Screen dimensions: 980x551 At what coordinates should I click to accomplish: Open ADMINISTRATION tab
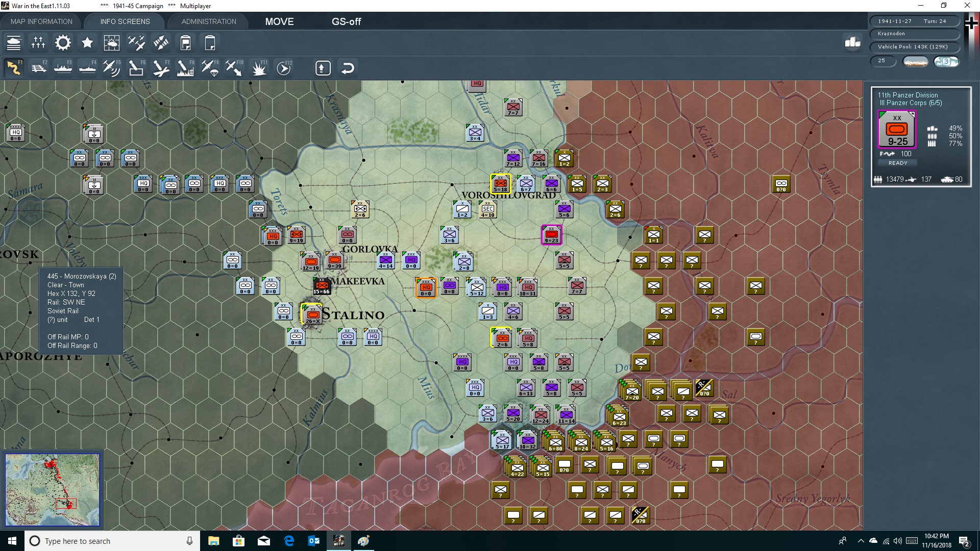[209, 21]
